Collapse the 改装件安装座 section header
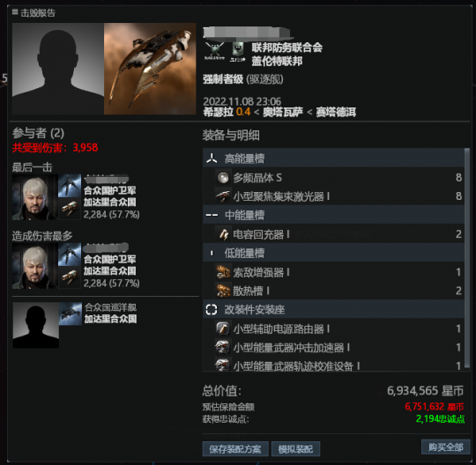Screen dimensions: 476x465 (x=333, y=309)
